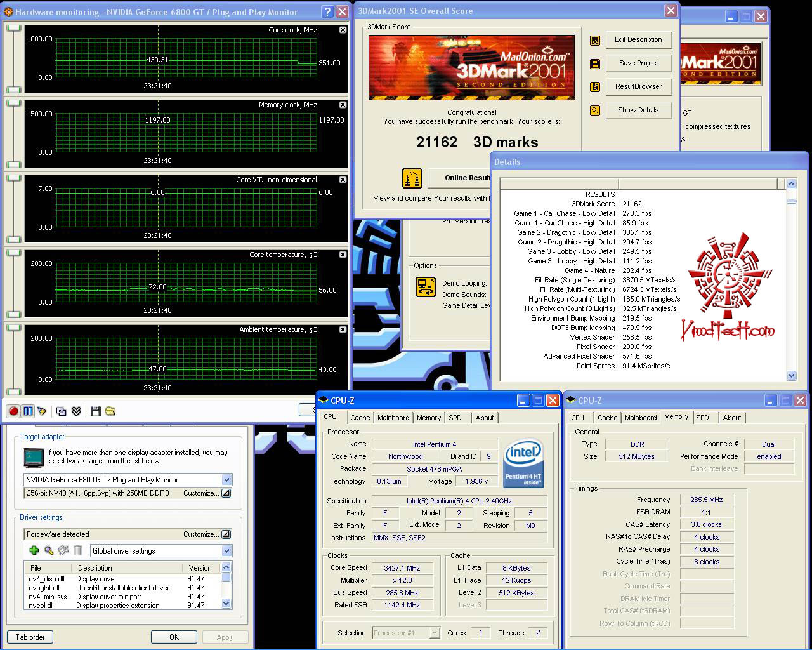The width and height of the screenshot is (812, 650).
Task: Click OK in the tweak settings dialog
Action: [x=174, y=637]
